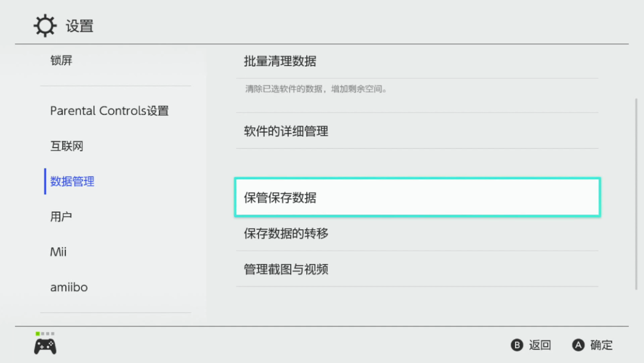Viewport: 644px width, 363px height.
Task: Open 管理截图与视频
Action: pyautogui.click(x=286, y=269)
